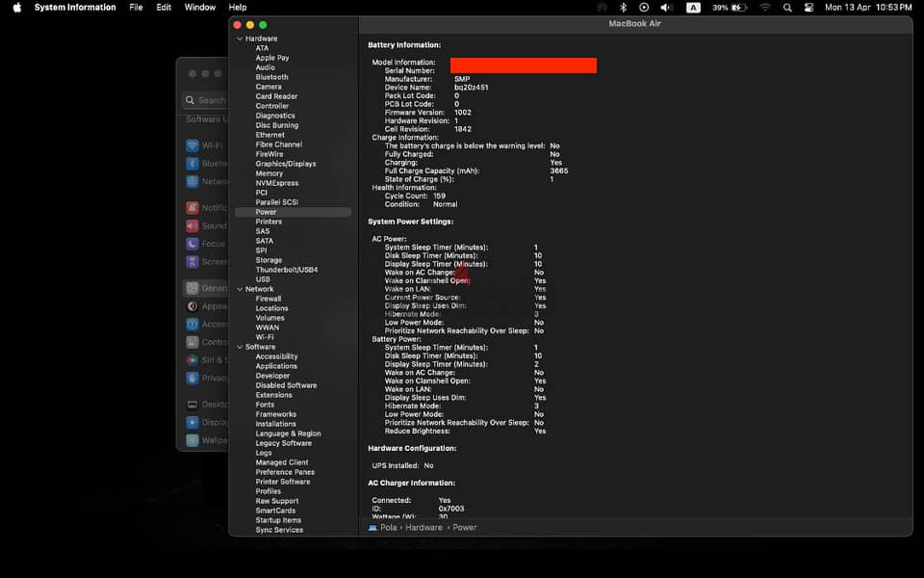Click the Search field in System Settings

tap(205, 100)
